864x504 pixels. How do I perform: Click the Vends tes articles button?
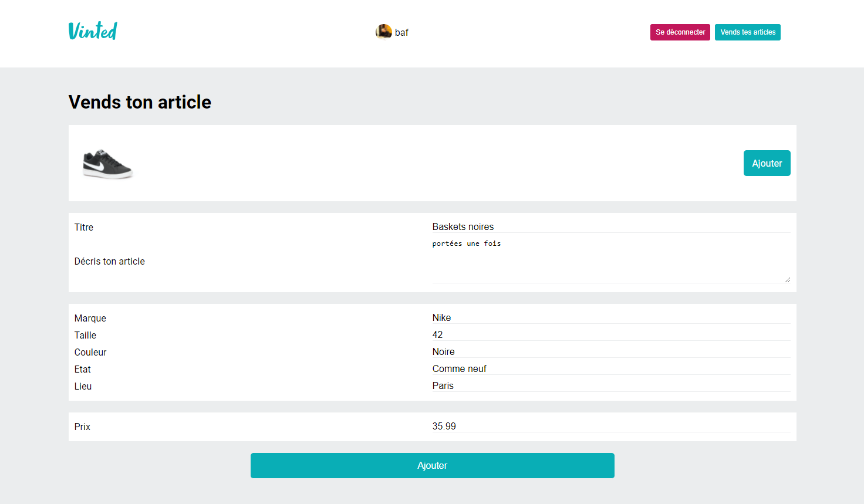(x=747, y=32)
